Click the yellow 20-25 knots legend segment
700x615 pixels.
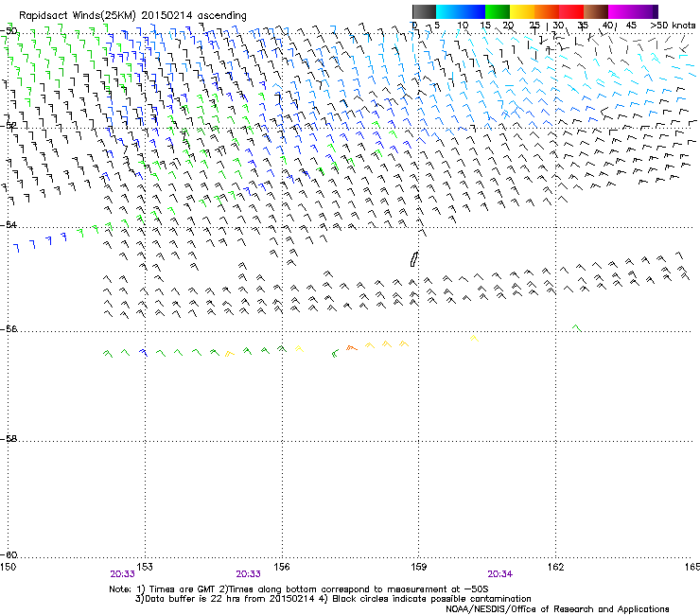(x=522, y=11)
